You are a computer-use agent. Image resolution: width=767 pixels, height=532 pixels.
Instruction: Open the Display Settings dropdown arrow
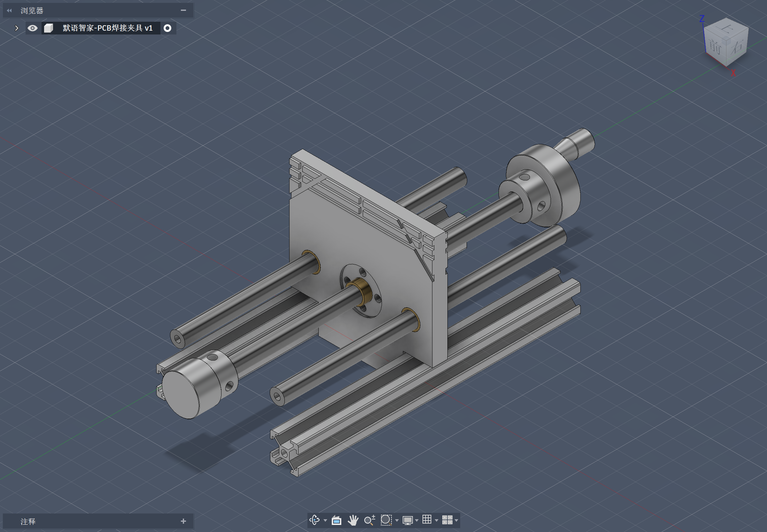tap(417, 520)
